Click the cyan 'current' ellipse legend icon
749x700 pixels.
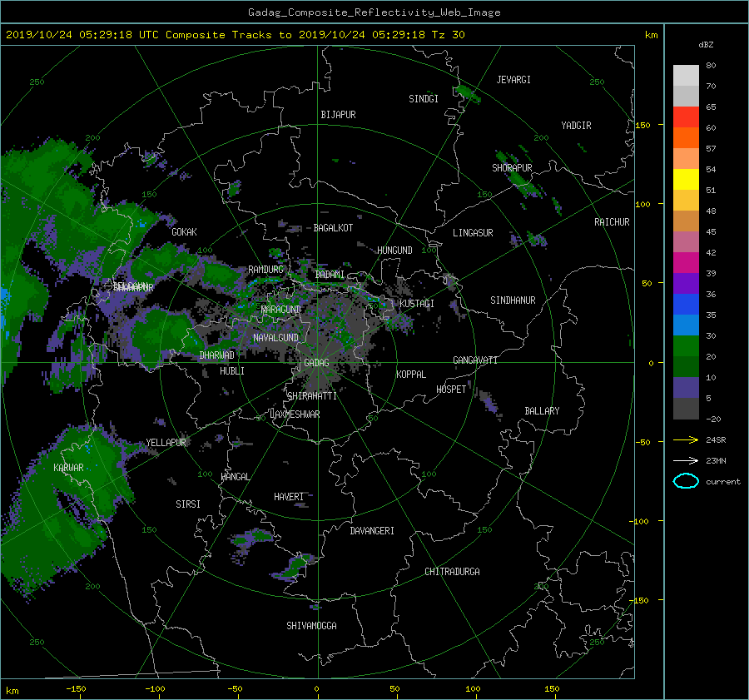click(686, 481)
